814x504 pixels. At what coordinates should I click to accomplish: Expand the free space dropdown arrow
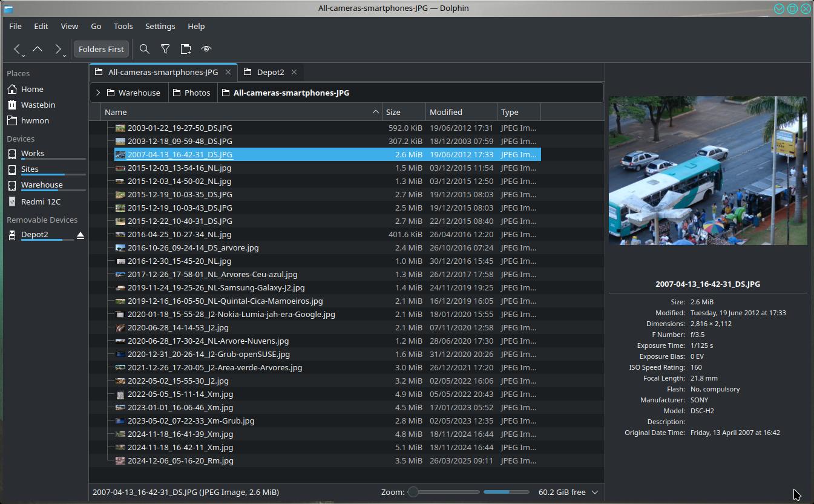594,492
